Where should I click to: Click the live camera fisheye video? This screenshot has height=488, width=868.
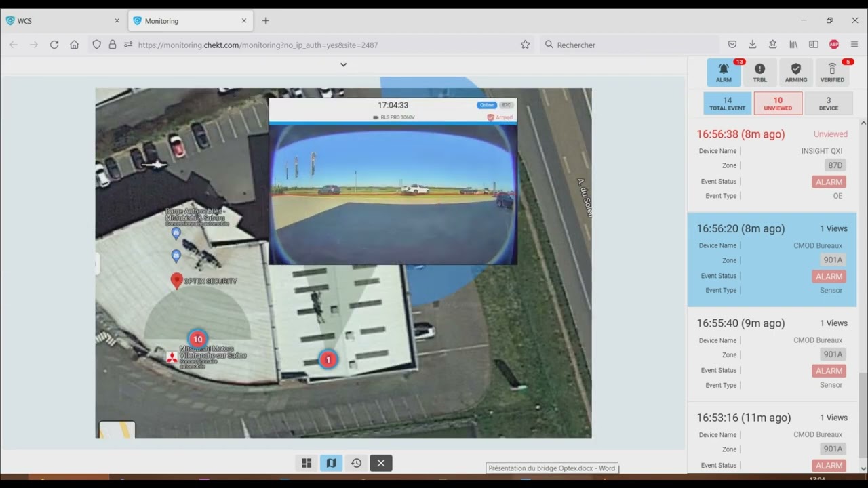(393, 195)
